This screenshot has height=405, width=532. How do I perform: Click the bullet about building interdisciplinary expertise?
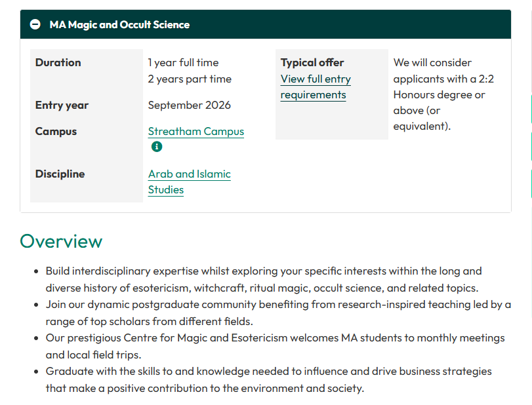point(263,279)
